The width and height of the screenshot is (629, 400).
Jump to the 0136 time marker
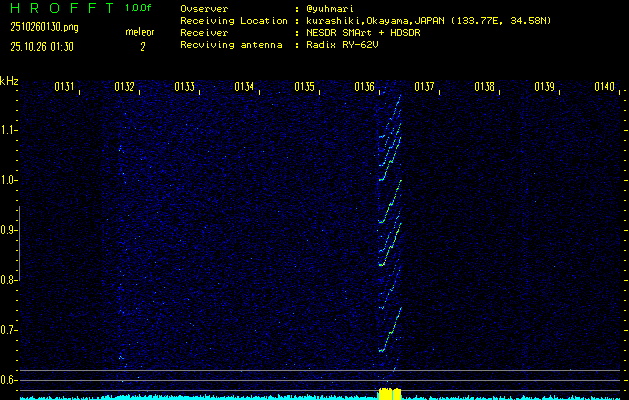364,87
